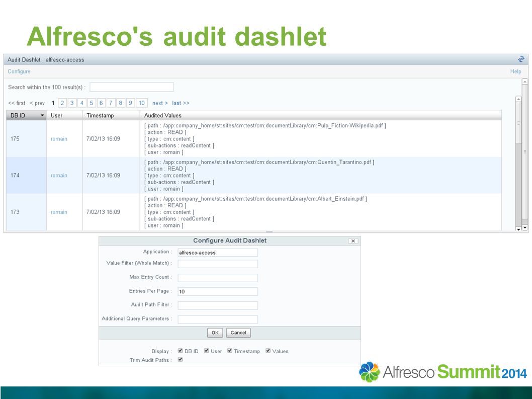Click the Entries Per Page field
This screenshot has height=399, width=532.
click(x=218, y=291)
